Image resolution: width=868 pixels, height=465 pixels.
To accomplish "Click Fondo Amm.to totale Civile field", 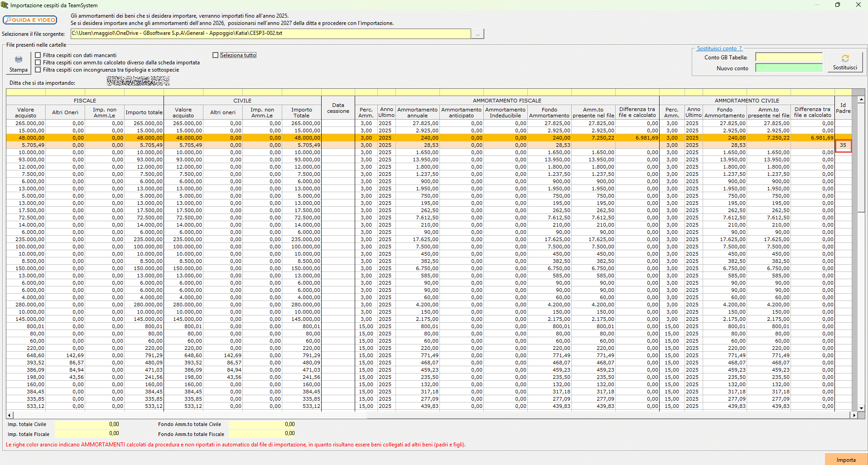I will coord(262,425).
